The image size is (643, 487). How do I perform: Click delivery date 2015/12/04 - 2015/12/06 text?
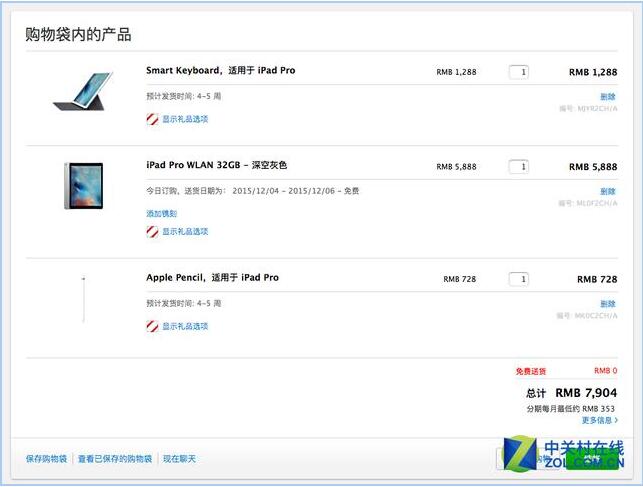(x=284, y=191)
